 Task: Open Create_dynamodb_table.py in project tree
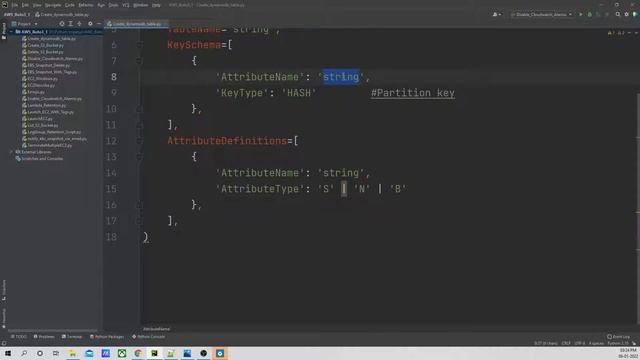pyautogui.click(x=49, y=38)
